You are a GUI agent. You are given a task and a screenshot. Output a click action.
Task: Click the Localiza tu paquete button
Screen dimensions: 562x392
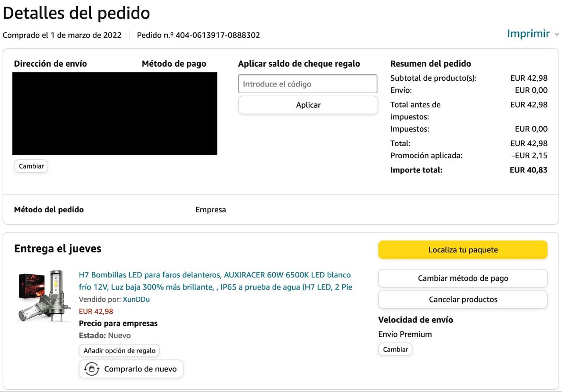coord(463,250)
